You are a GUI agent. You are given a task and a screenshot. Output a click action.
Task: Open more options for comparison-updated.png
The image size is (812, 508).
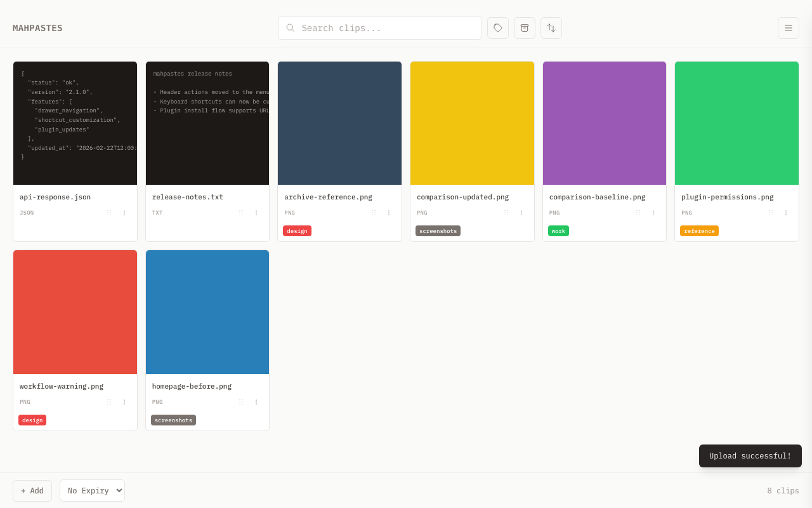click(x=521, y=213)
